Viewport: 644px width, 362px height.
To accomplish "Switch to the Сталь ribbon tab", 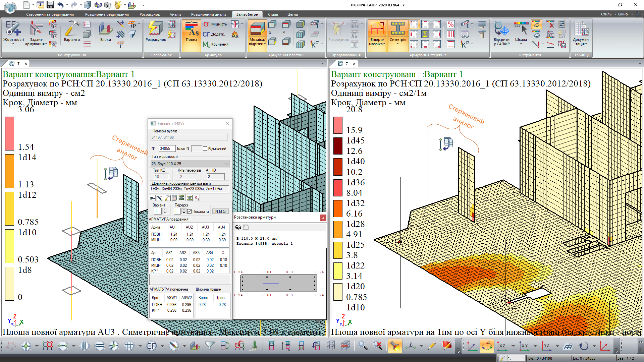I will pos(273,14).
